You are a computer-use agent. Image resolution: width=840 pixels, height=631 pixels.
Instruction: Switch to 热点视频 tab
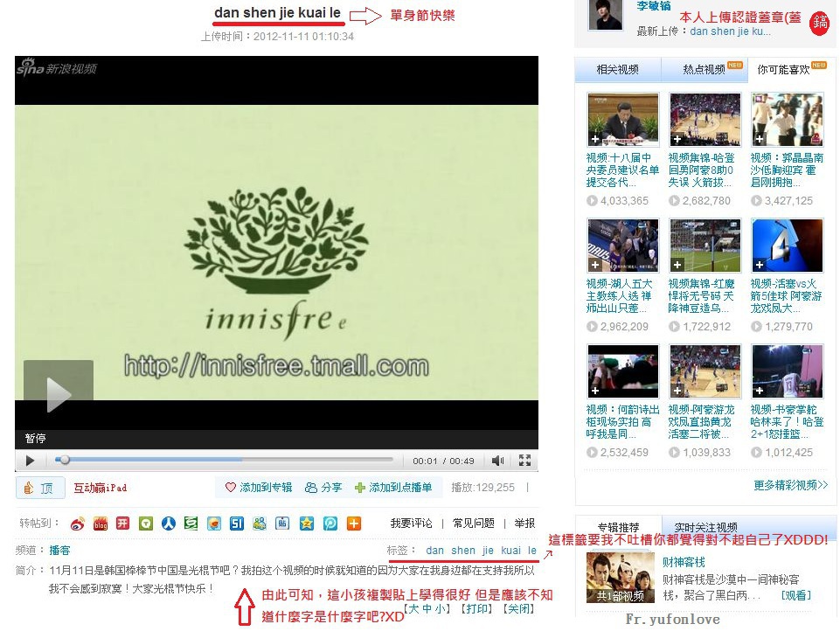[704, 70]
